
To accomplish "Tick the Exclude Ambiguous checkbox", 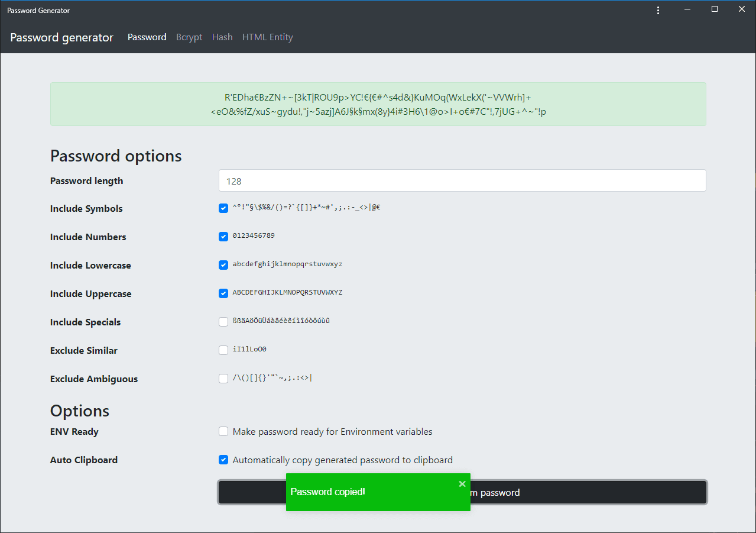I will tap(223, 379).
